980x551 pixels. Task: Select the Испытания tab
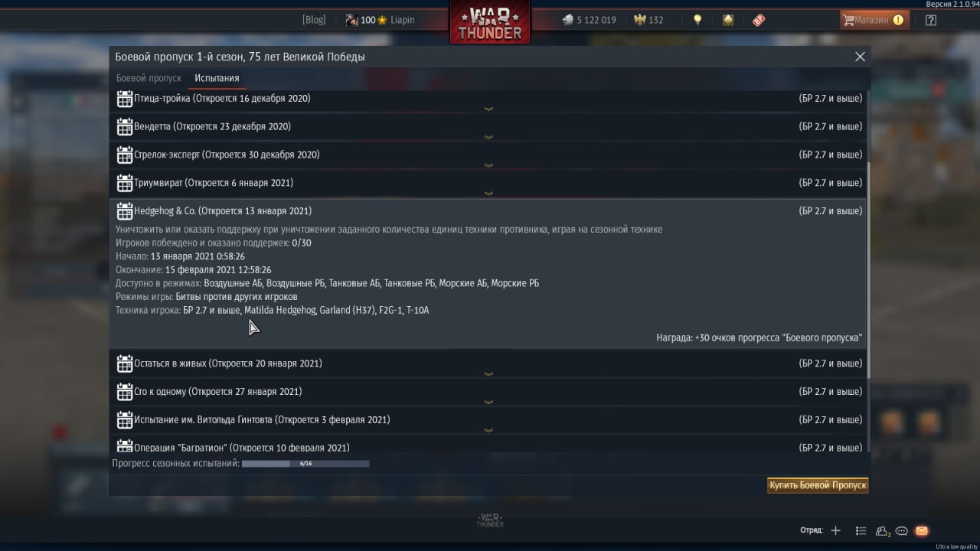coord(217,78)
